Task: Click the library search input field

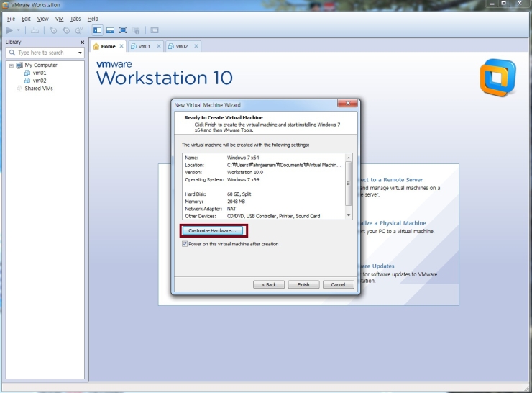Action: [45, 53]
